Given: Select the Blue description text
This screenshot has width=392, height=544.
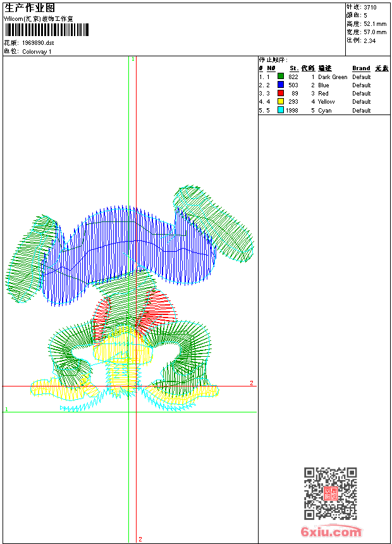Looking at the screenshot, I should point(323,85).
